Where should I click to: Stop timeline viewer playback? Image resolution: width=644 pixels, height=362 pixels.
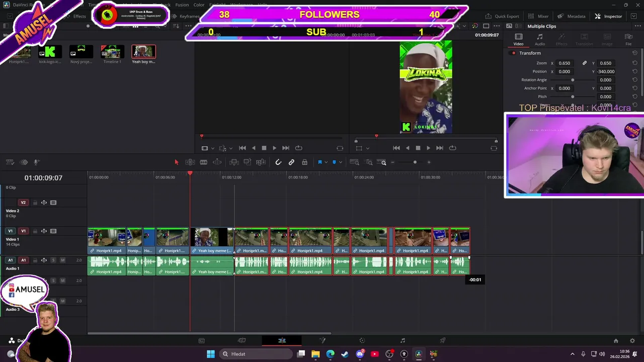tap(418, 148)
